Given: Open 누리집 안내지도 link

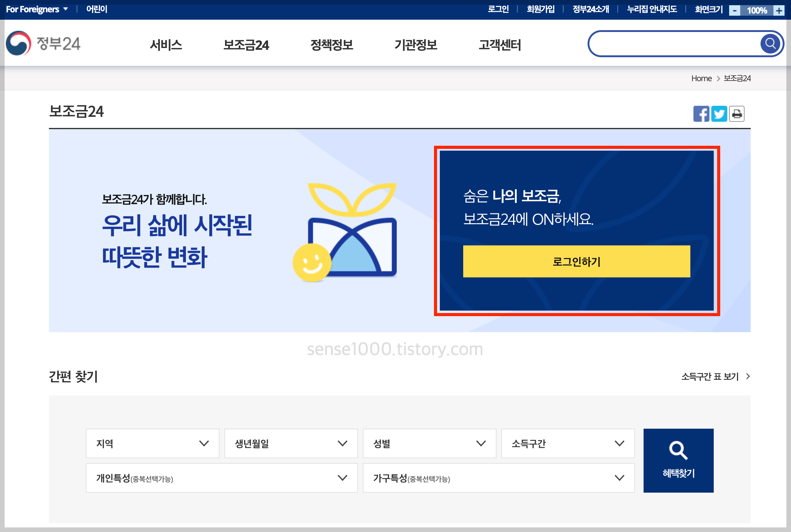Looking at the screenshot, I should (652, 9).
